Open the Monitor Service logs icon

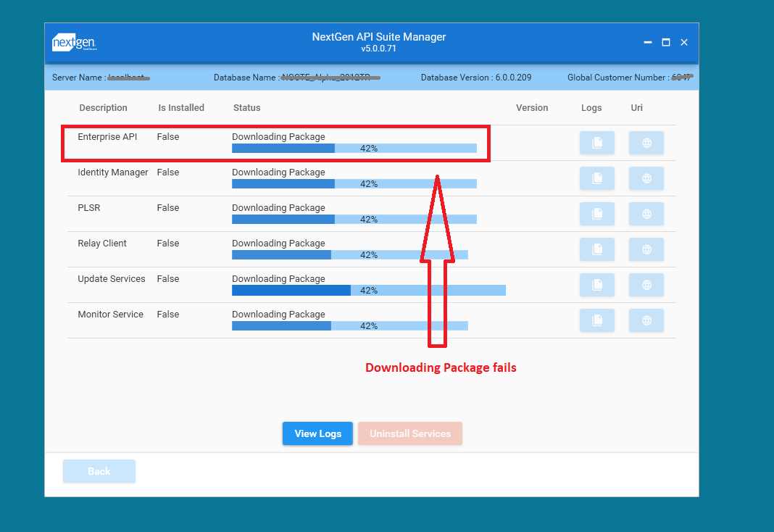[x=596, y=321]
